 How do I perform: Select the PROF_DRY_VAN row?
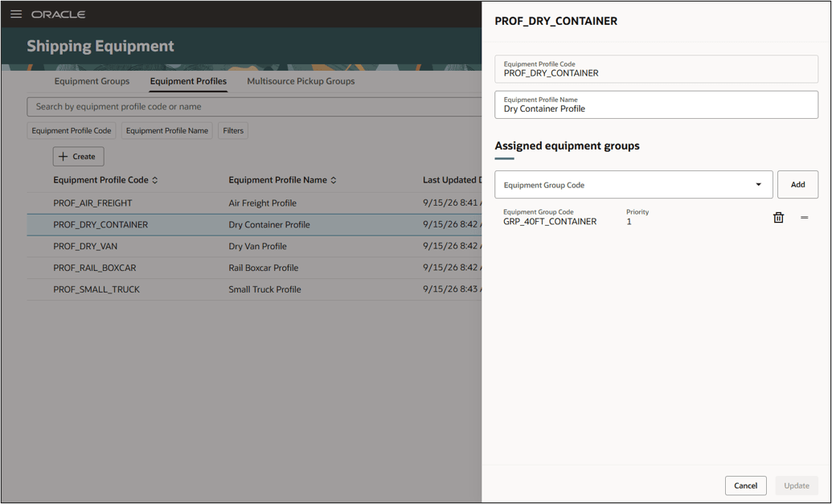[254, 246]
